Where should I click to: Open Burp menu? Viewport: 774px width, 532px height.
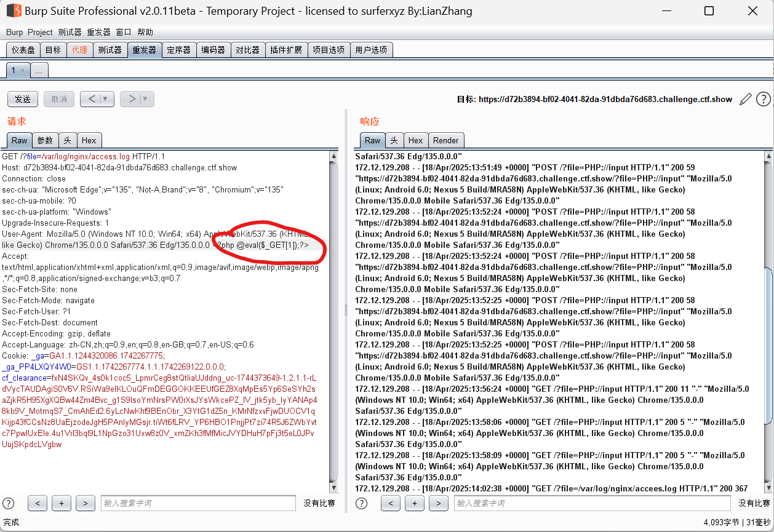coord(14,32)
